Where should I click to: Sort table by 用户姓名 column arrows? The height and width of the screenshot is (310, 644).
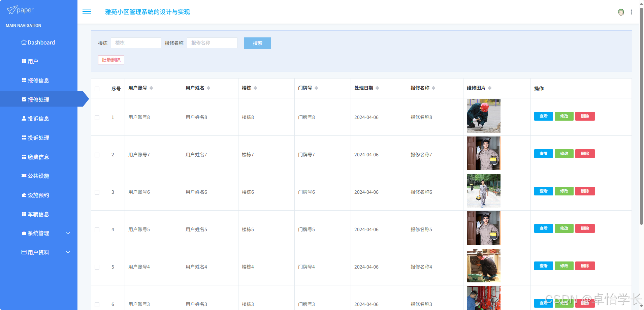[208, 88]
